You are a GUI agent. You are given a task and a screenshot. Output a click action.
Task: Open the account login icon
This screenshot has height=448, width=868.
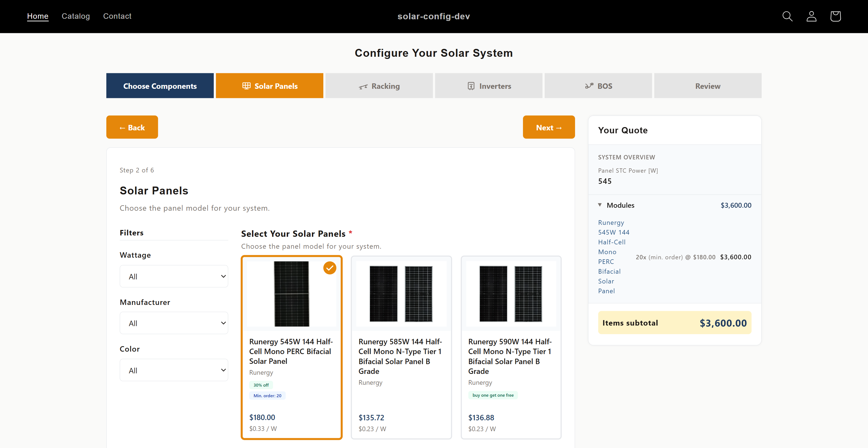click(811, 16)
